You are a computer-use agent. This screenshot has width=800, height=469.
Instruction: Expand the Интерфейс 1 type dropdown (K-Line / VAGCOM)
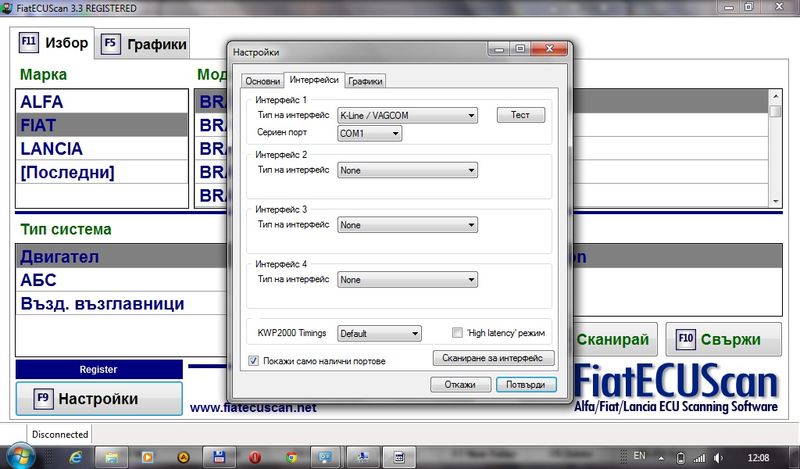click(407, 115)
